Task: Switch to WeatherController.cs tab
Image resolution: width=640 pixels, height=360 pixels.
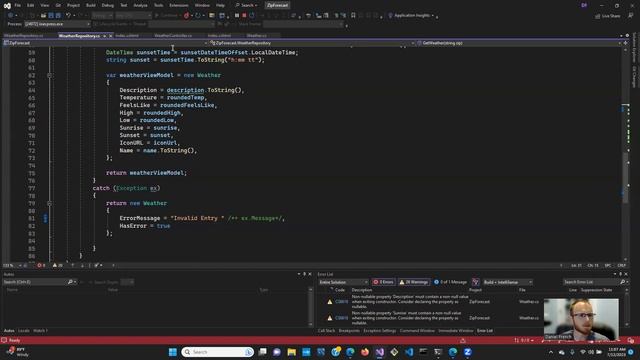Action: [173, 36]
